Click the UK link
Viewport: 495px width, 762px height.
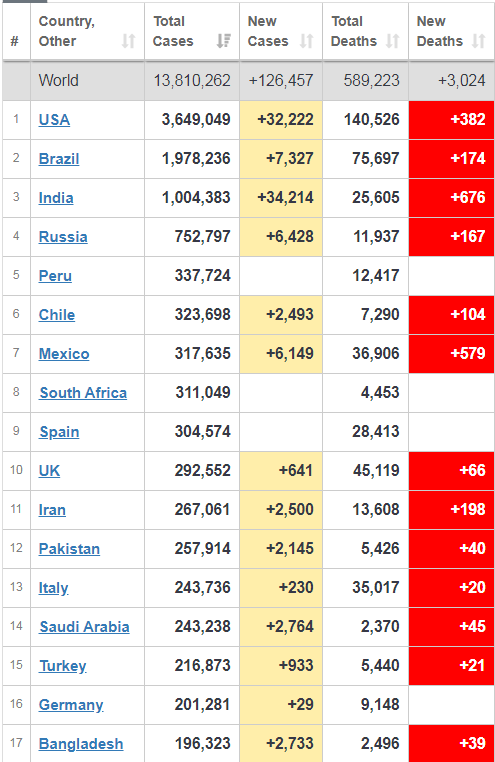click(x=49, y=470)
